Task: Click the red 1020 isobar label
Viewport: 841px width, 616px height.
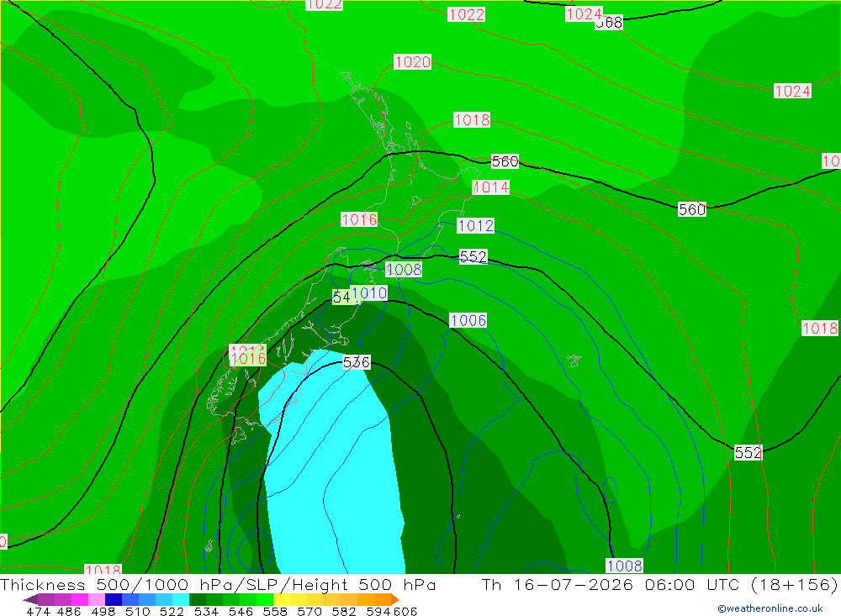Action: (412, 62)
